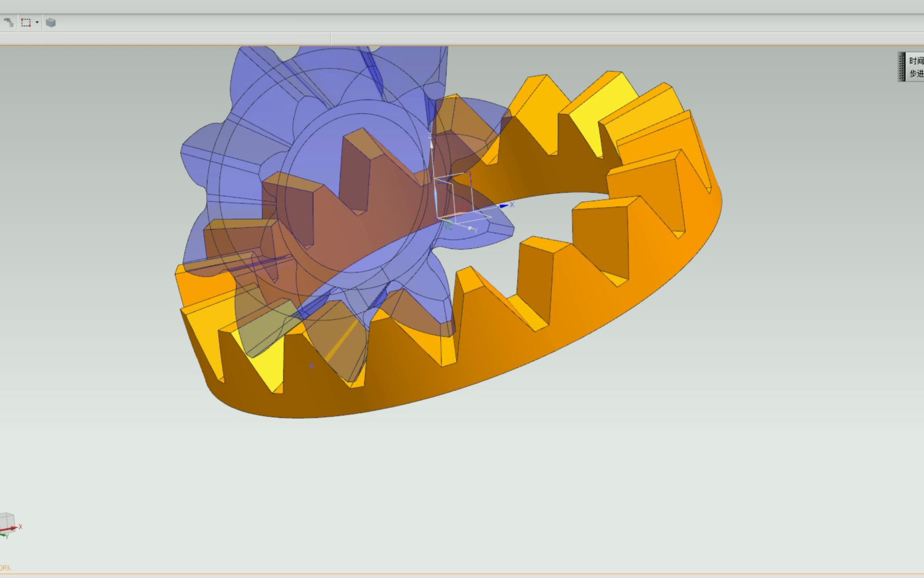Click the 时间 label in the floating panel
924x578 pixels.
(x=917, y=61)
